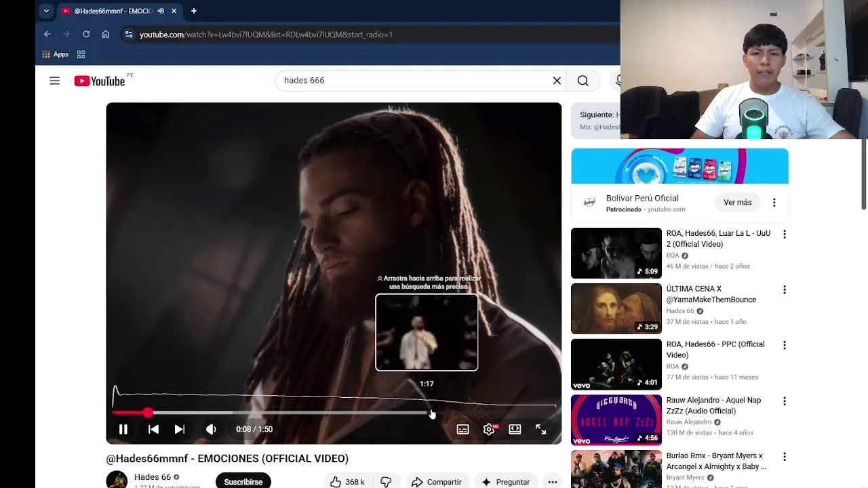Open the YouTube guide hamburger menu
Screen dimensions: 868x488
pos(55,81)
